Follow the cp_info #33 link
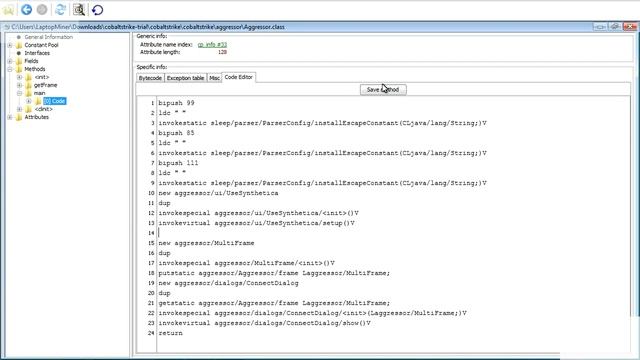 pos(212,44)
